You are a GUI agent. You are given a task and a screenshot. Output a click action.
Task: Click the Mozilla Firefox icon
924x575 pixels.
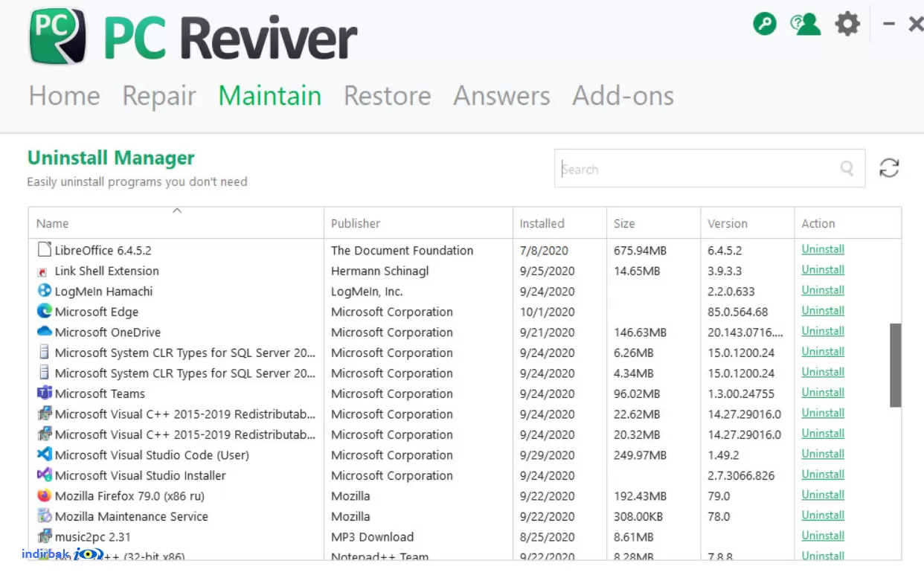[x=44, y=495]
